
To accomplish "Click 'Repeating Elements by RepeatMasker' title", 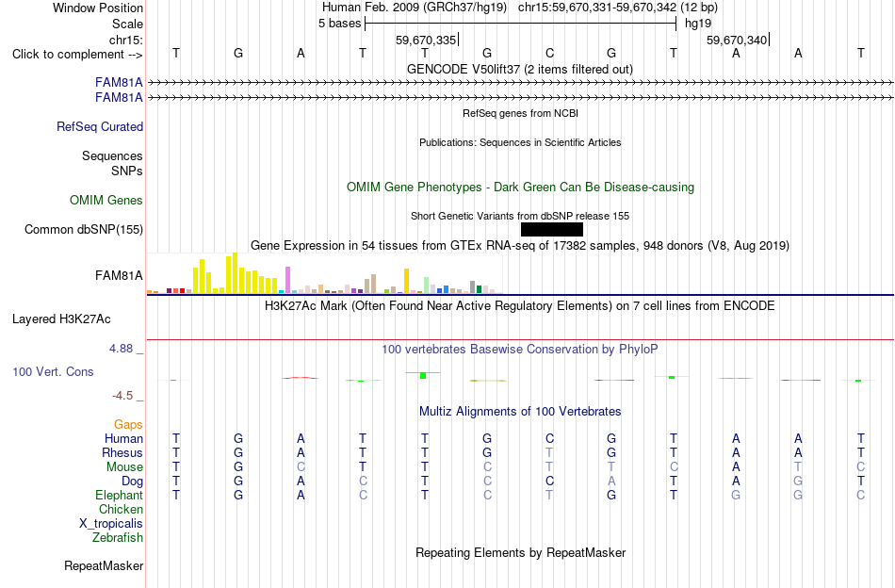I will tap(520, 552).
